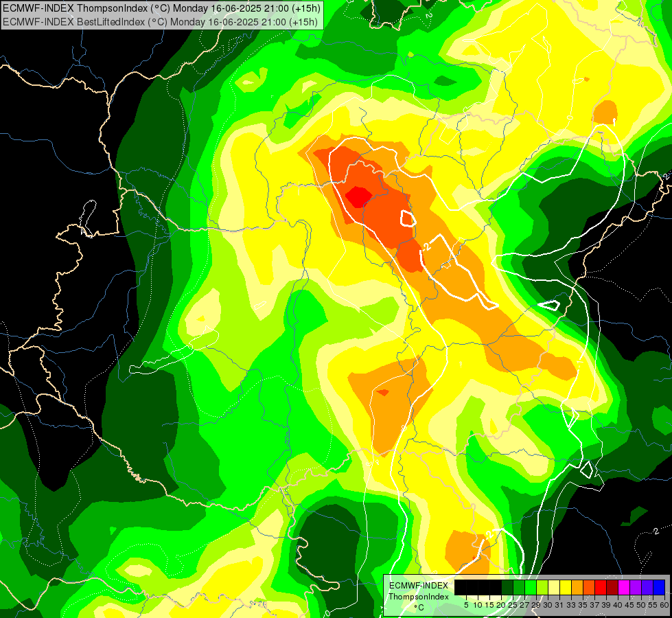672x618 pixels.
Task: Click the bright green legend swatch (27–29)
Action: tap(531, 587)
